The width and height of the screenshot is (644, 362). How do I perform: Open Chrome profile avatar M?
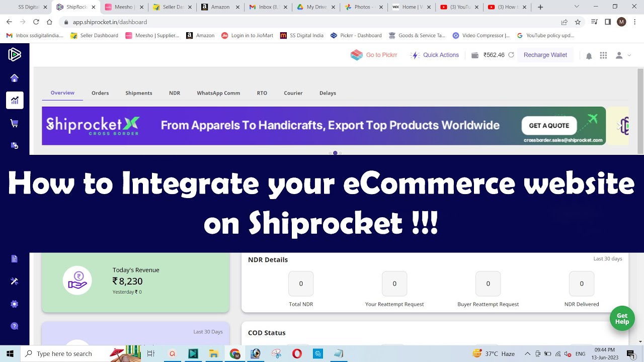click(x=621, y=22)
